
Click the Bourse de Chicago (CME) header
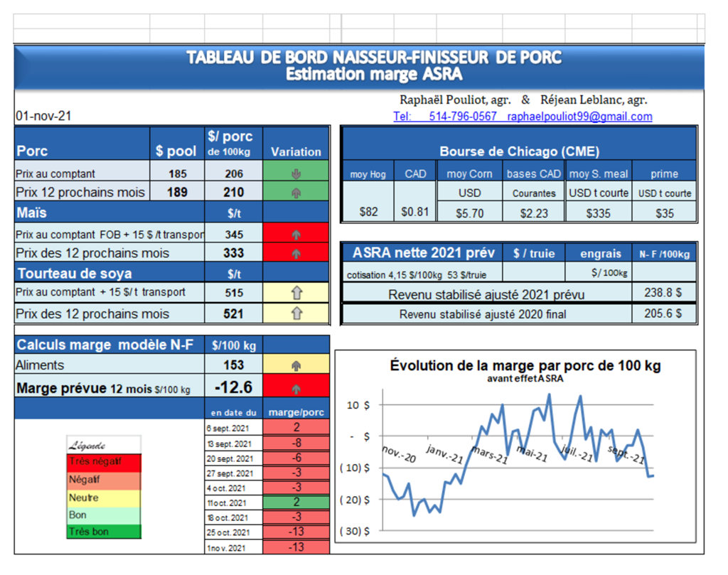click(x=519, y=151)
